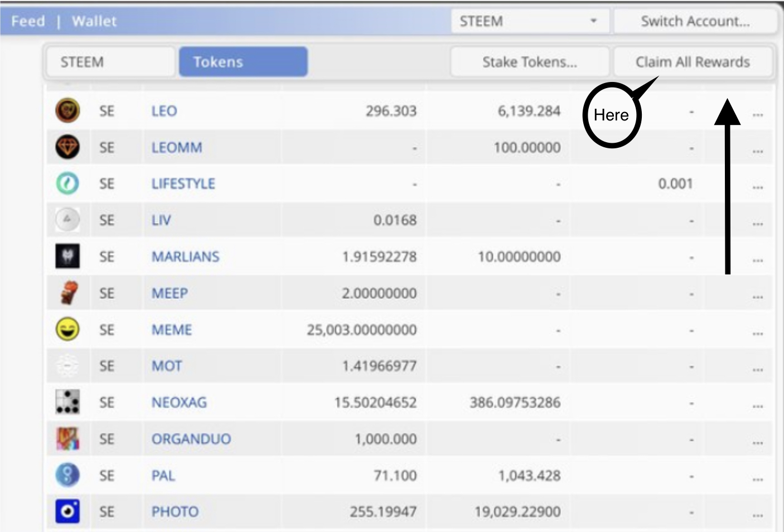Open the ORGANDUO token link

[x=191, y=439]
